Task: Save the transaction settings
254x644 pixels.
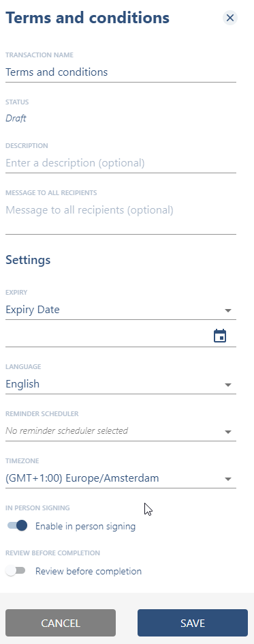Action: coord(193,623)
